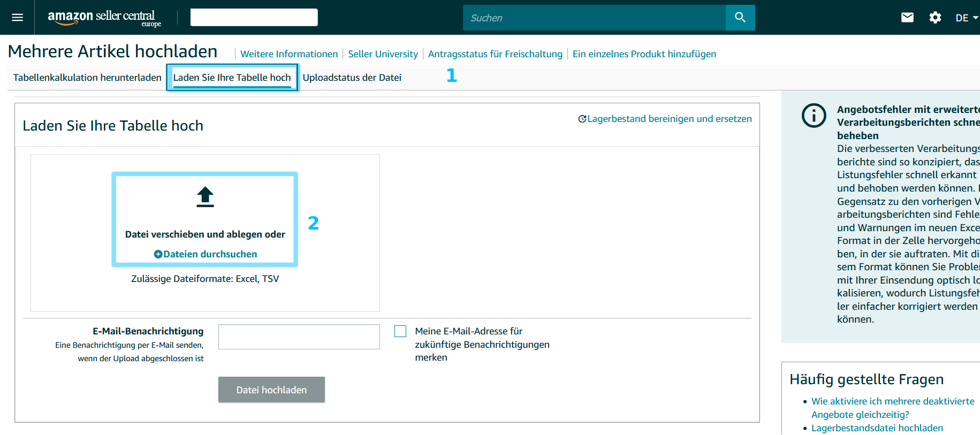
Task: Open the Uploadstatus der Datei tab
Action: coord(352,78)
